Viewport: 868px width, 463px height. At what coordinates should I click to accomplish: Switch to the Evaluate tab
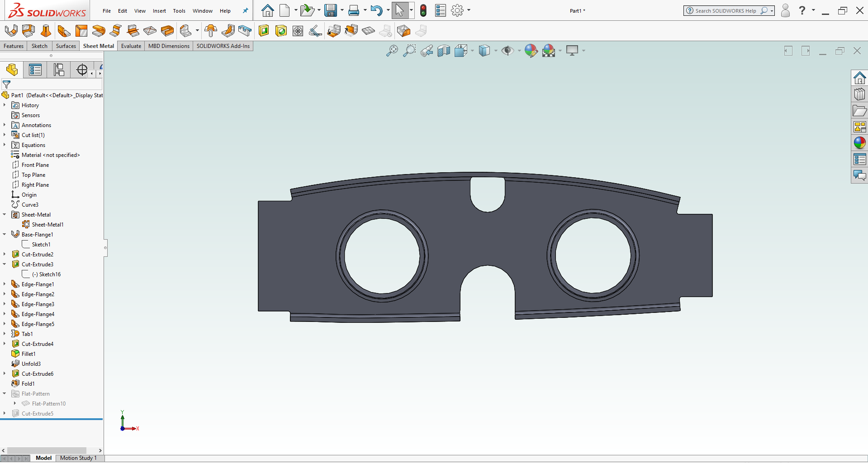coord(131,46)
